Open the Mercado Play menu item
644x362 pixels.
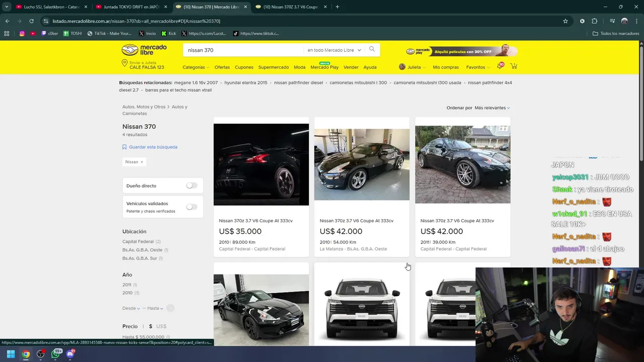325,67
